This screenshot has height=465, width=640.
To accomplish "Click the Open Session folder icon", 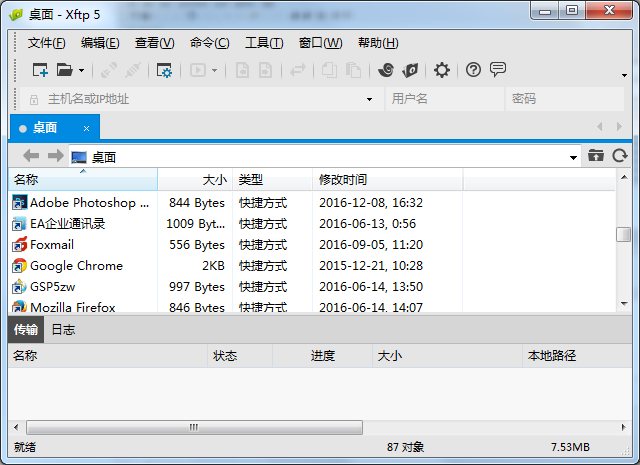I will coord(64,70).
